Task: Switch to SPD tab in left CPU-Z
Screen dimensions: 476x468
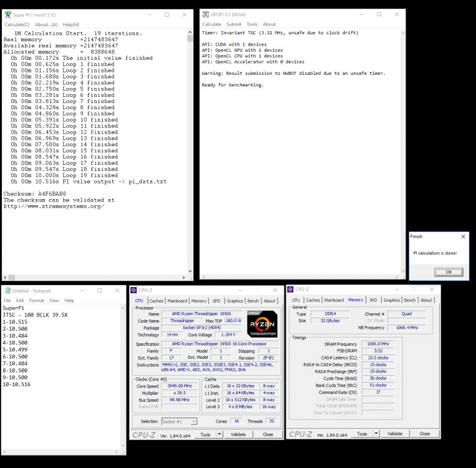Action: coord(216,301)
